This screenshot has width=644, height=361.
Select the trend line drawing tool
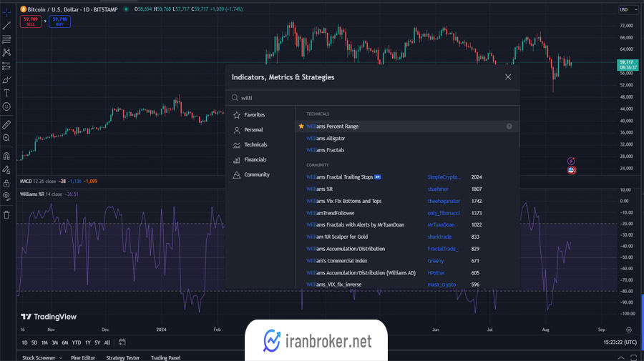[6, 26]
